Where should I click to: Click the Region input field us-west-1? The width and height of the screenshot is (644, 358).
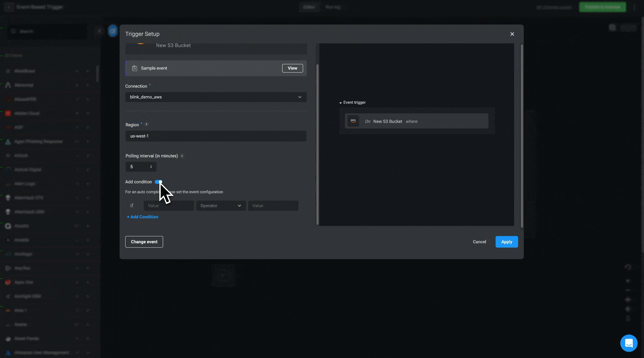[216, 136]
